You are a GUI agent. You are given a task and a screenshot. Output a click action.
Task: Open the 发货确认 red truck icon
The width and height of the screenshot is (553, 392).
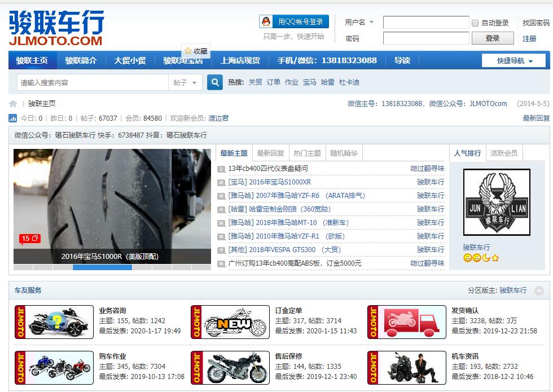click(x=407, y=322)
